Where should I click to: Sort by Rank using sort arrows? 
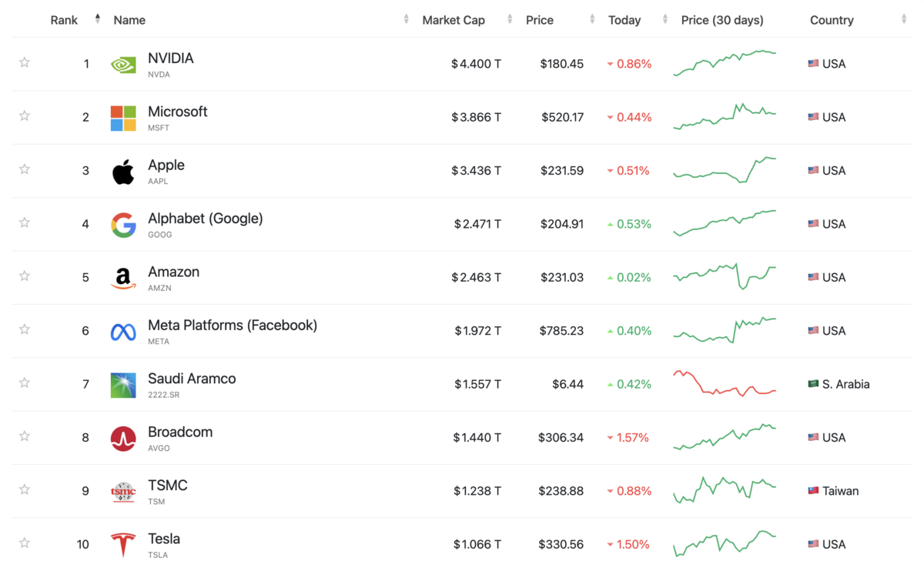click(98, 19)
